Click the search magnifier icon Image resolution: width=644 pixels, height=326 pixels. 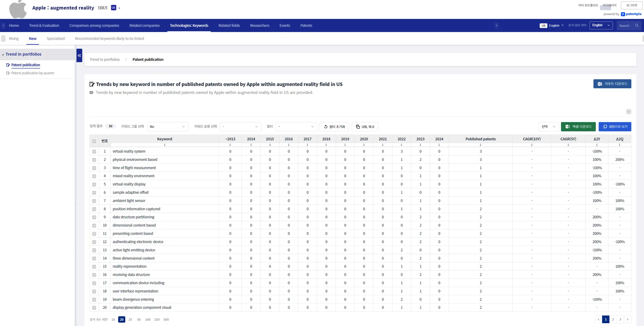coord(637,25)
